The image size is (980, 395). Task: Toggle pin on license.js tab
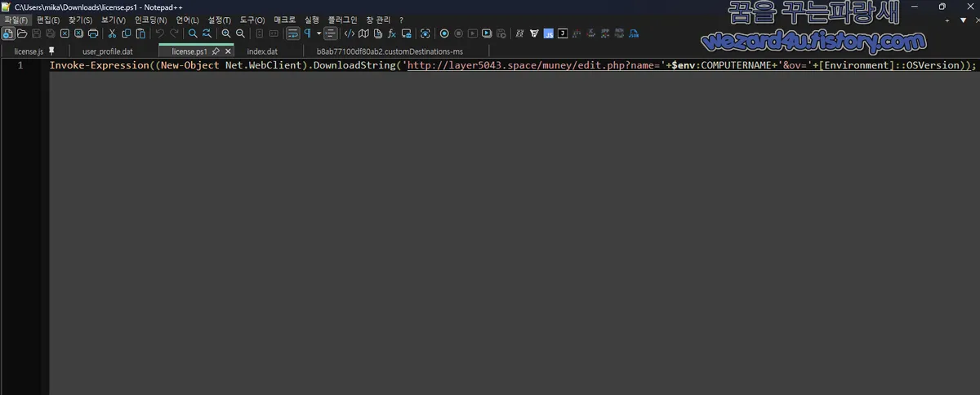52,51
